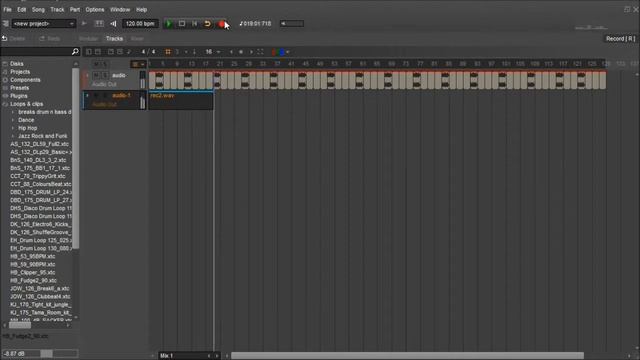The image size is (640, 360).
Task: Click the Mix 1 selector at bottom
Action: coord(189,356)
